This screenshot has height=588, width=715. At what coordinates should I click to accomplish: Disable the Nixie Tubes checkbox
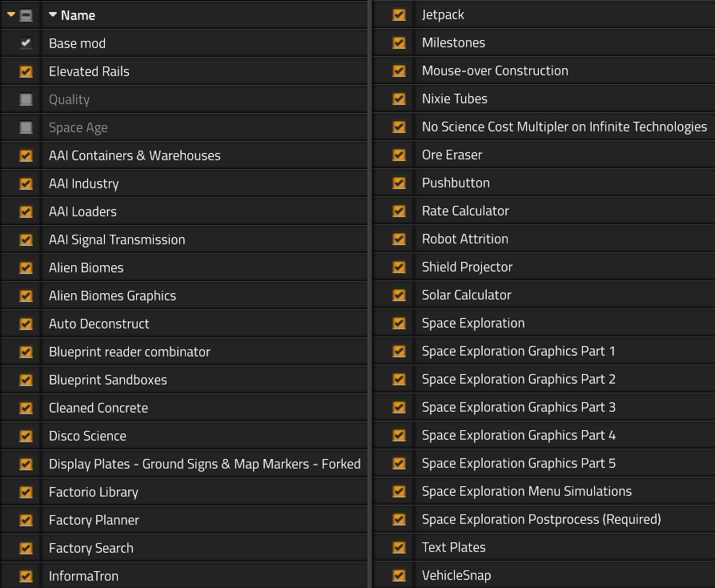coord(399,99)
